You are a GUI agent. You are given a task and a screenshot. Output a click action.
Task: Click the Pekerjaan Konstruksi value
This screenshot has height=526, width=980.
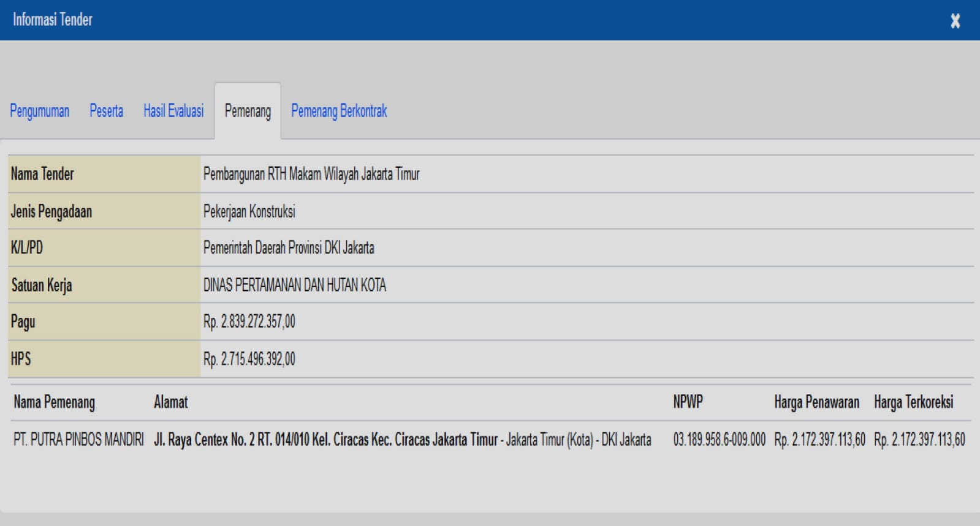[x=249, y=211]
